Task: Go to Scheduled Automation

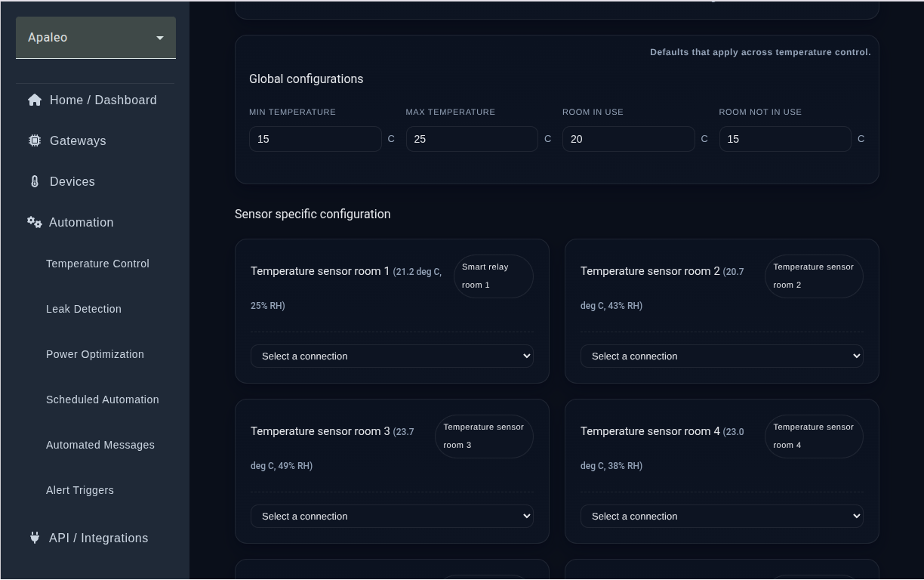Action: (103, 400)
